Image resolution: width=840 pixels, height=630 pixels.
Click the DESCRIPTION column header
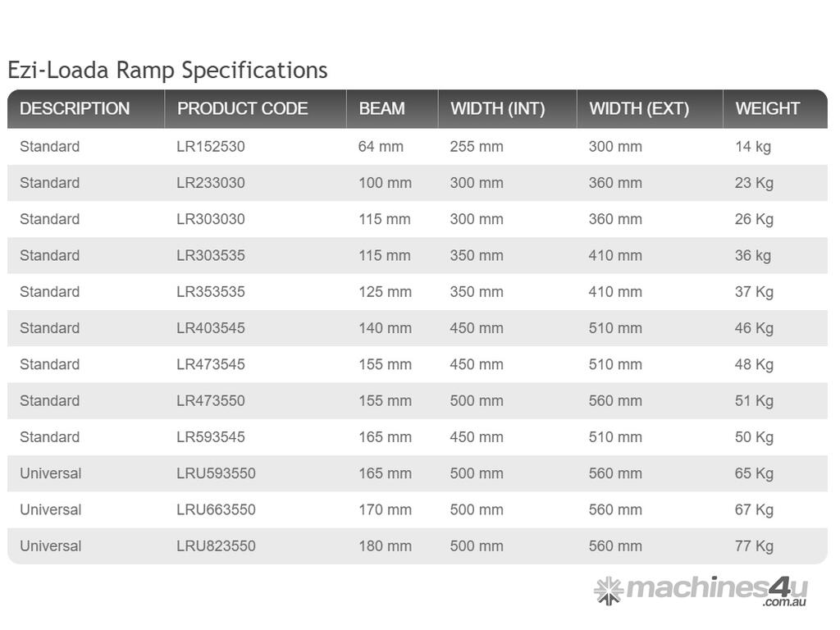click(x=75, y=109)
